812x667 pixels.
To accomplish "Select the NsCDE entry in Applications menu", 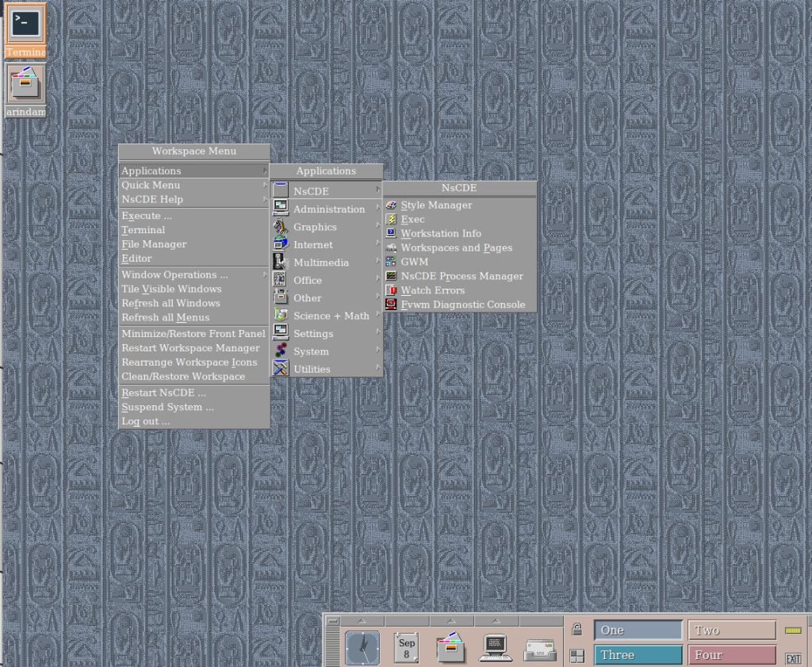I will [x=326, y=191].
